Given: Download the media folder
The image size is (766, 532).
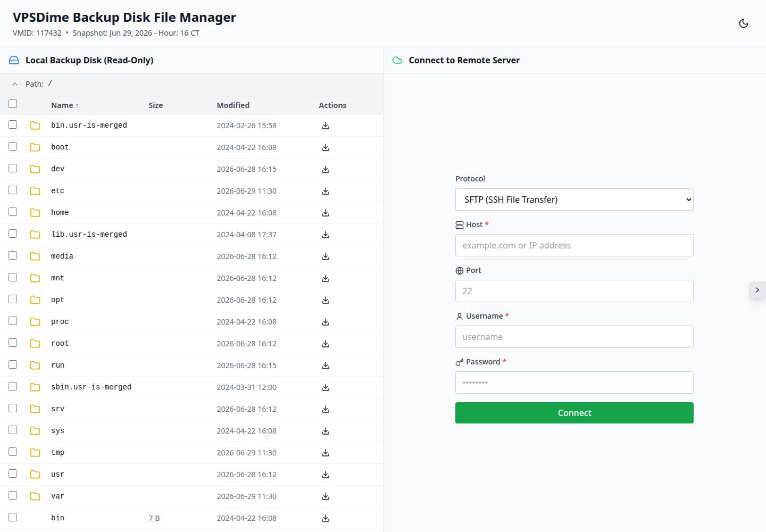Looking at the screenshot, I should click(326, 256).
